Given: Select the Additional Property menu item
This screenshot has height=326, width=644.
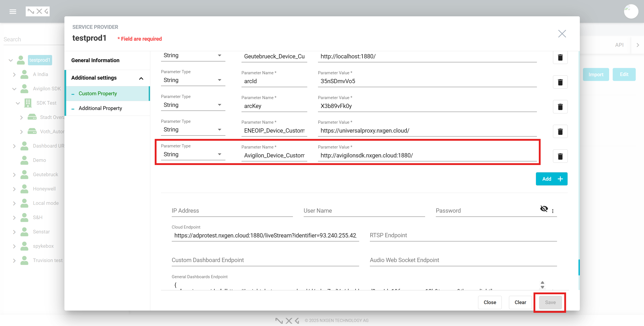Looking at the screenshot, I should click(100, 108).
